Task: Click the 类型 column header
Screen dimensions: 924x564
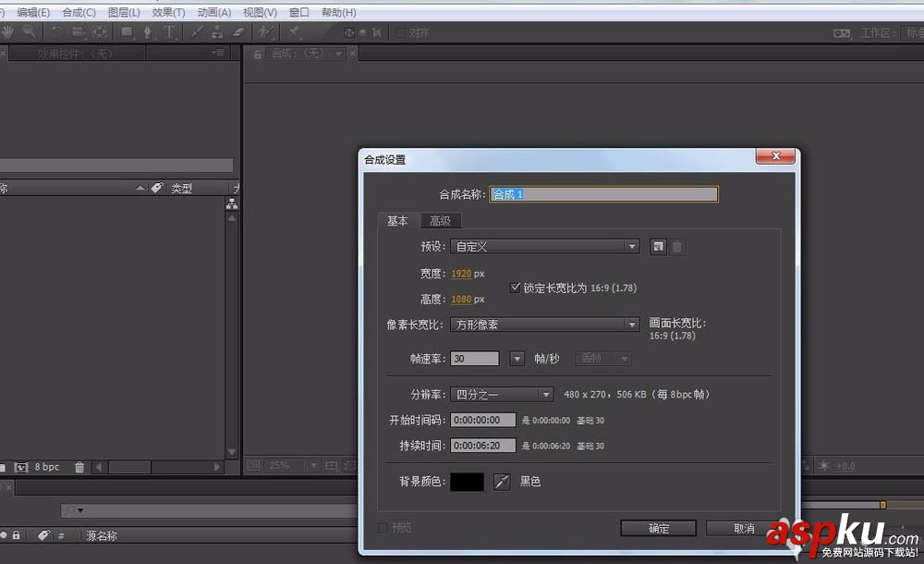Action: (181, 189)
